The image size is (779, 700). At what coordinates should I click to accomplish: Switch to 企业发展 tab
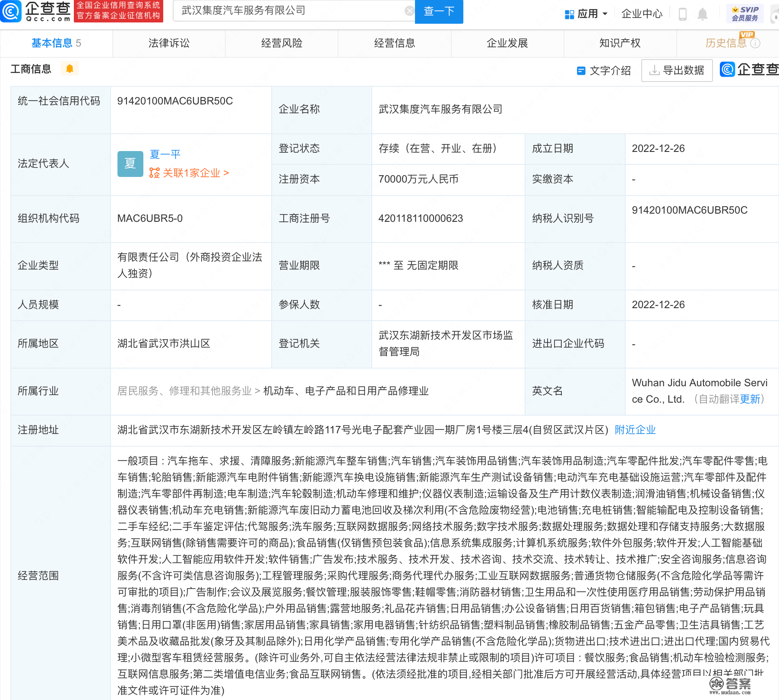coord(507,43)
